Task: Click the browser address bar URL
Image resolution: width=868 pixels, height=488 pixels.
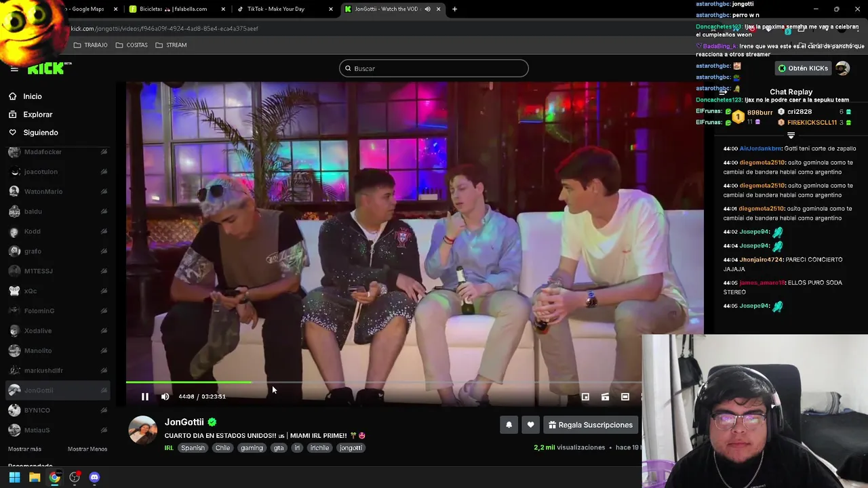Action: click(164, 28)
